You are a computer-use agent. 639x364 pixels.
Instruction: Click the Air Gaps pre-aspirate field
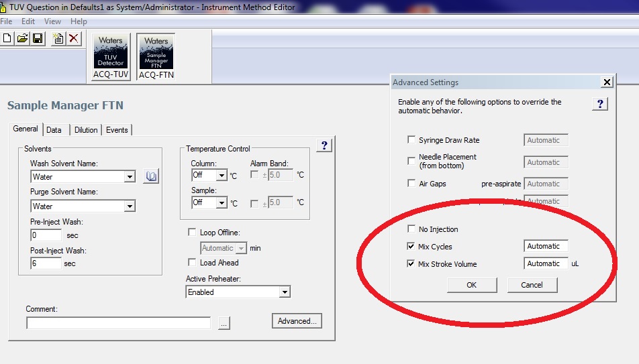(546, 184)
